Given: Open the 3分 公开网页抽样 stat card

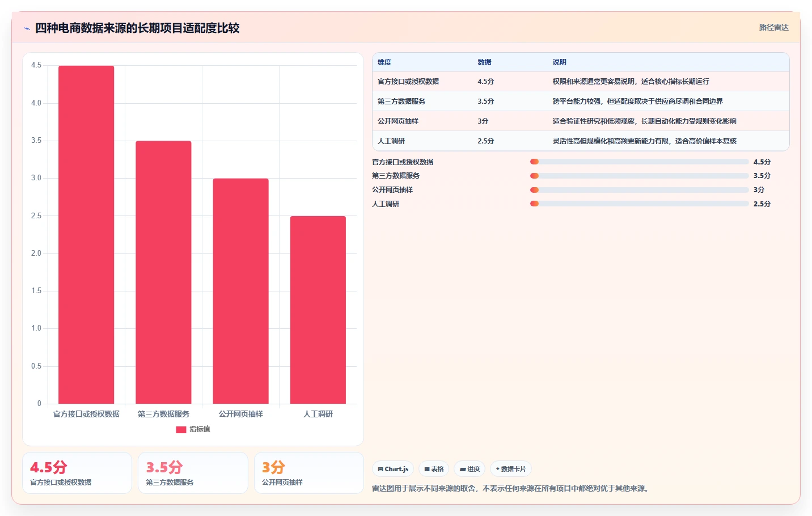Looking at the screenshot, I should pos(309,473).
